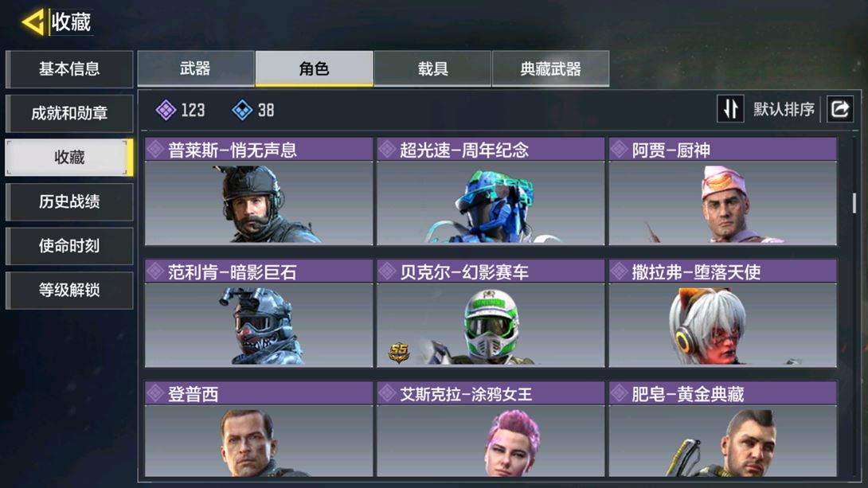Click the S5 season badge on 贝克尔 card
This screenshot has width=868, height=488.
(x=399, y=352)
